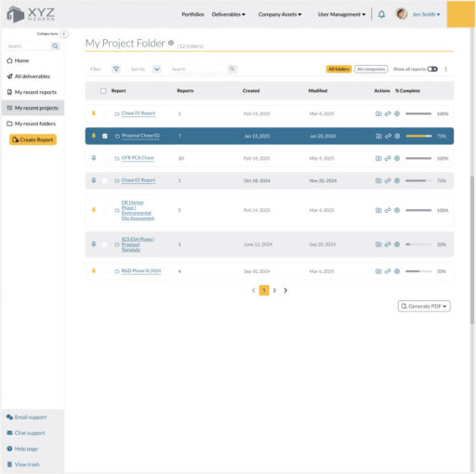Click the Create Report button

[33, 139]
